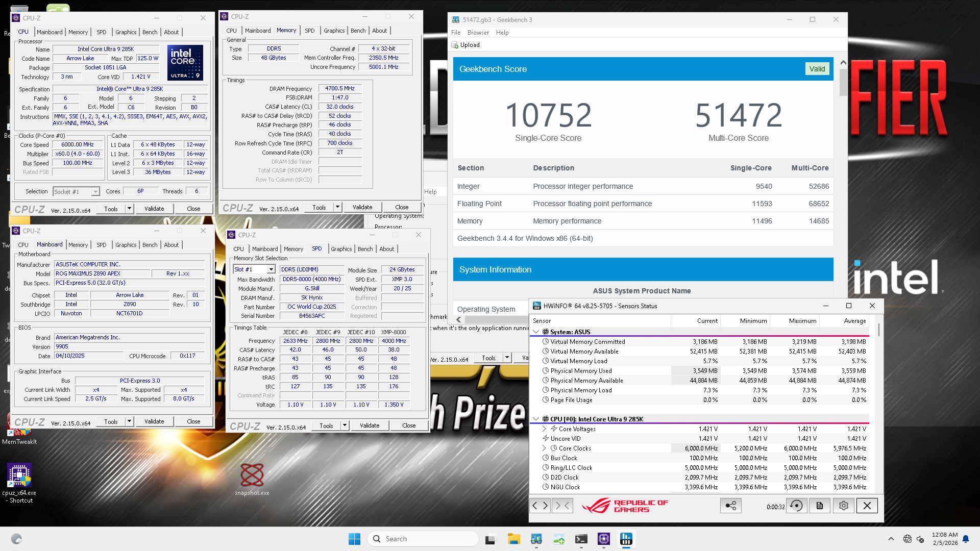Click the HWiNFO log file document icon
980x551 pixels.
820,506
